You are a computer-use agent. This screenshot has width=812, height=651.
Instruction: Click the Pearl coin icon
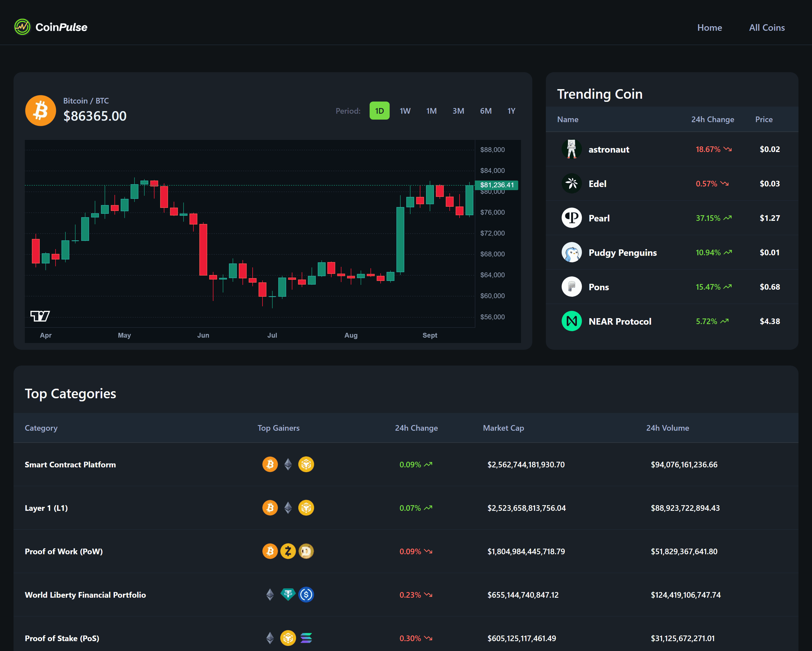pos(571,218)
